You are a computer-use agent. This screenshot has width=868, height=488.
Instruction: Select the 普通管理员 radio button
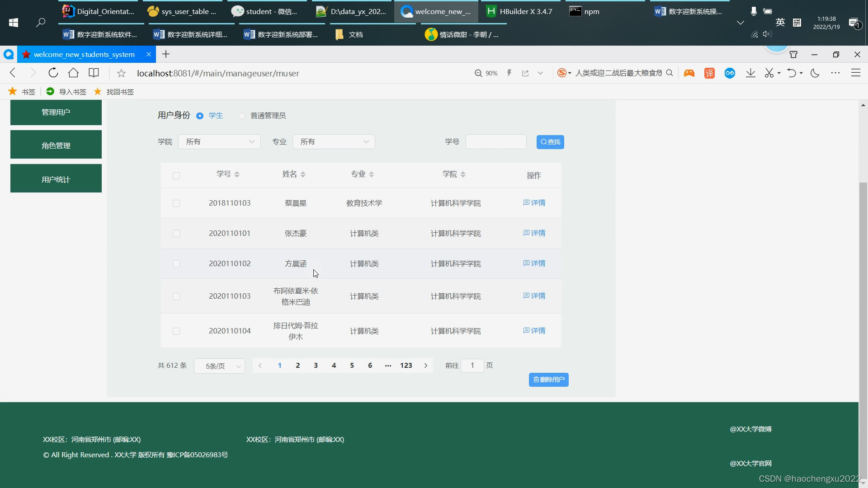click(x=241, y=116)
